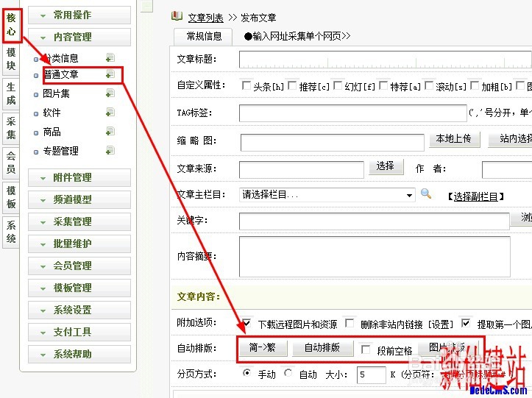This screenshot has width=532, height=398.
Task: Click the 自动排版 button
Action: [322, 348]
